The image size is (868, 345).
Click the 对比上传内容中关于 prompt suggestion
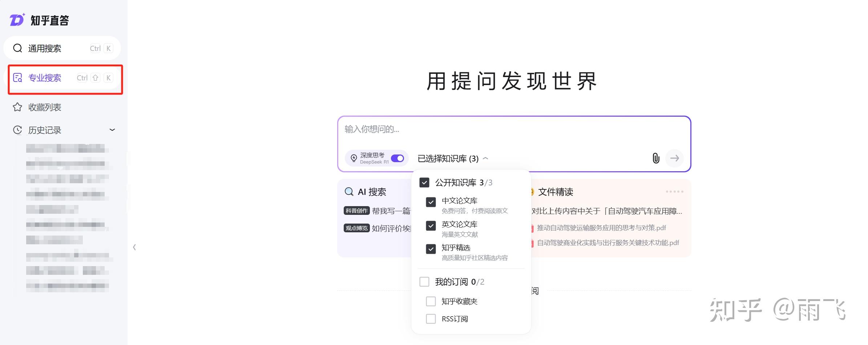coord(607,211)
